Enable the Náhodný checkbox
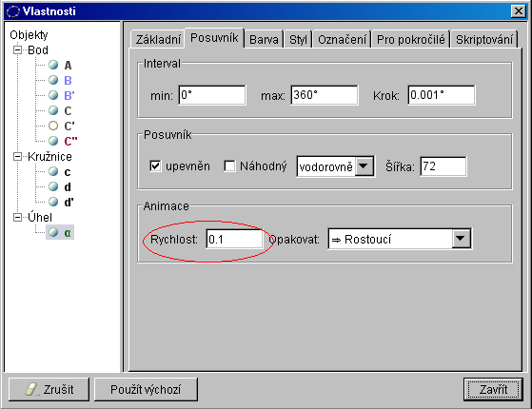Viewport: 532px width, 409px height. 229,166
